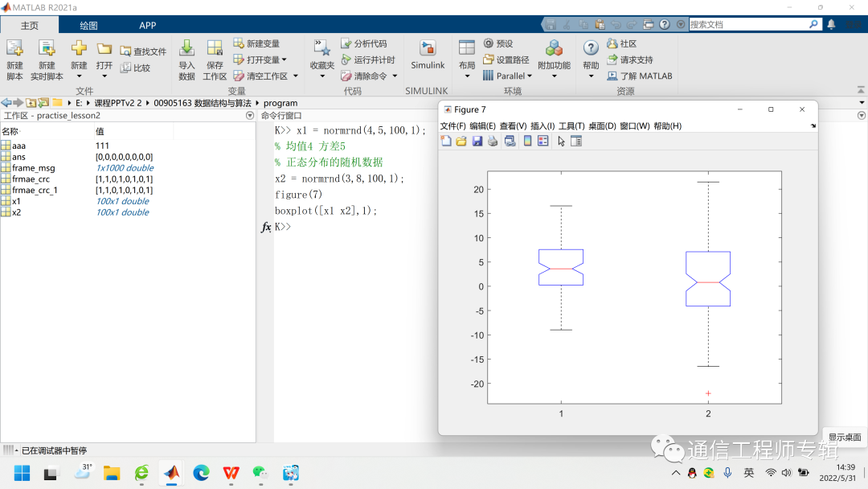Launch Simulink from the toolstrip
The width and height of the screenshot is (868, 489).
(428, 55)
